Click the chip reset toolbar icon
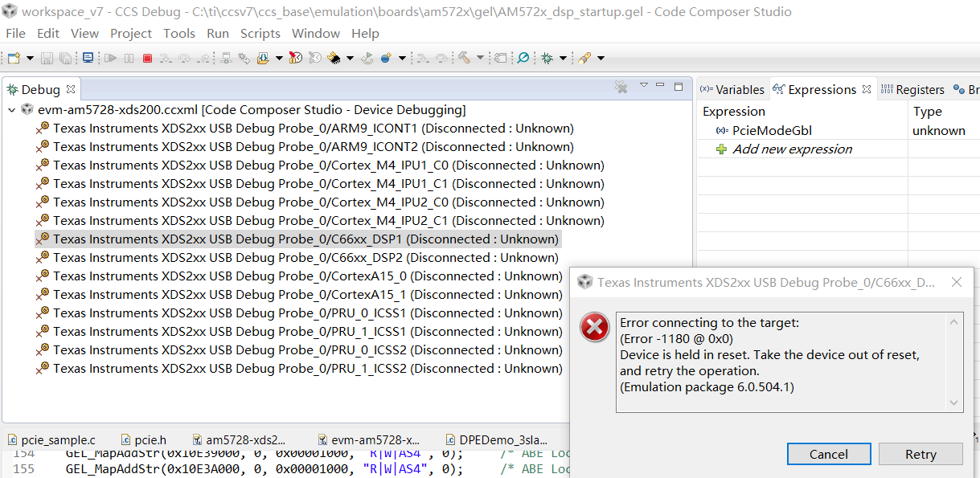The image size is (980, 478). [x=334, y=58]
